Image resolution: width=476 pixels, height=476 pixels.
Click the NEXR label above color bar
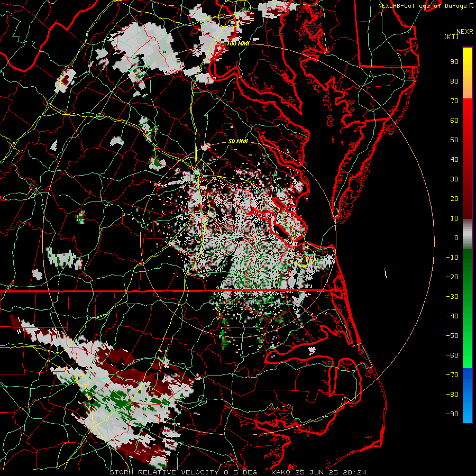pyautogui.click(x=465, y=31)
